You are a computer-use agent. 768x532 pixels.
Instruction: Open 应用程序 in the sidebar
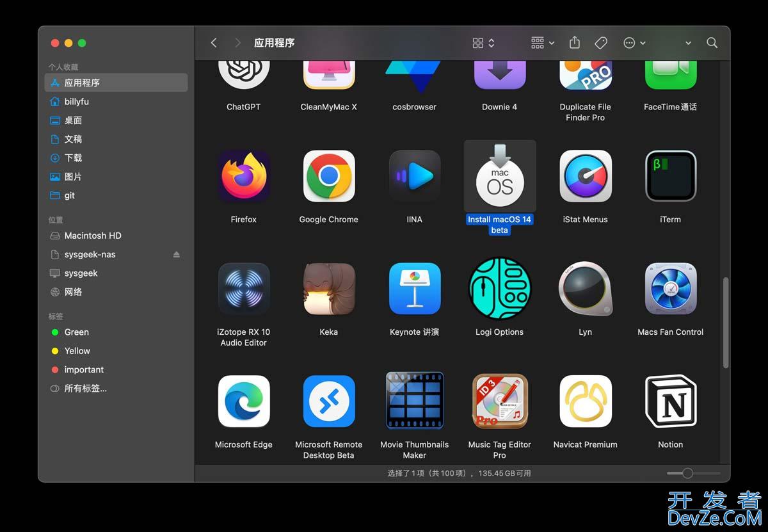click(116, 83)
